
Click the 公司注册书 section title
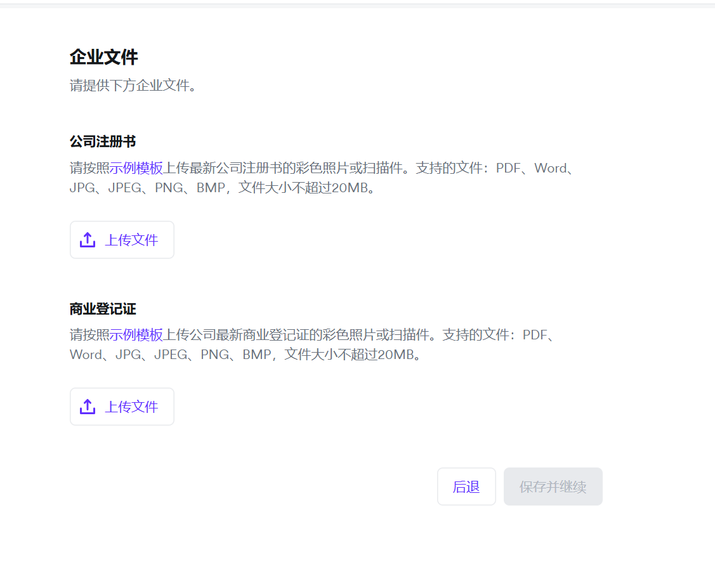coord(103,141)
